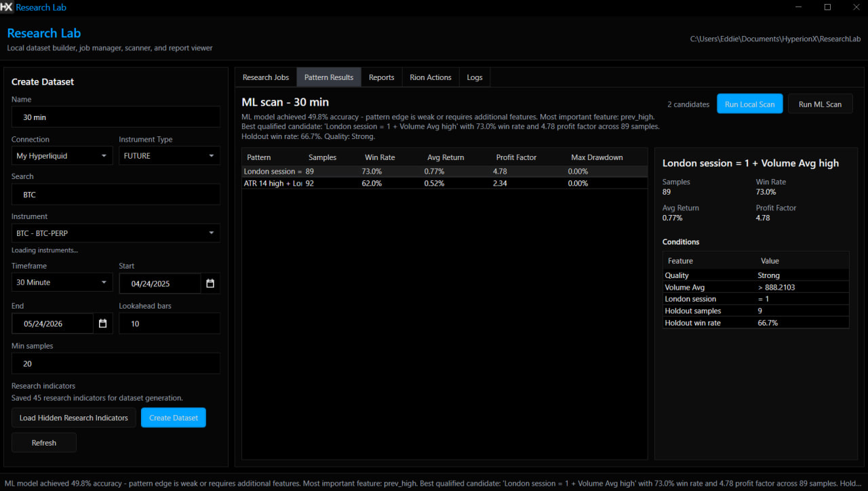Image resolution: width=868 pixels, height=491 pixels.
Task: Click the ResearchLab folder path text
Action: [775, 39]
